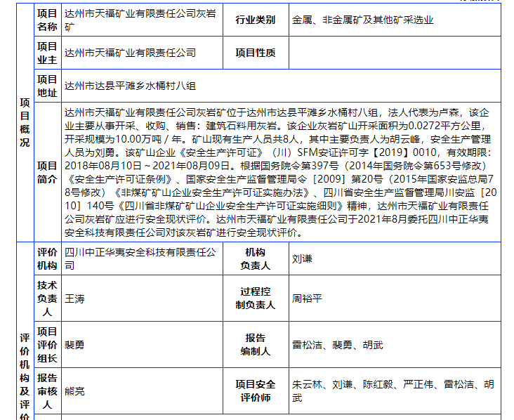Click the 过程控制负责人 label cell
Viewport: 514px width, 420px height.
(x=255, y=298)
